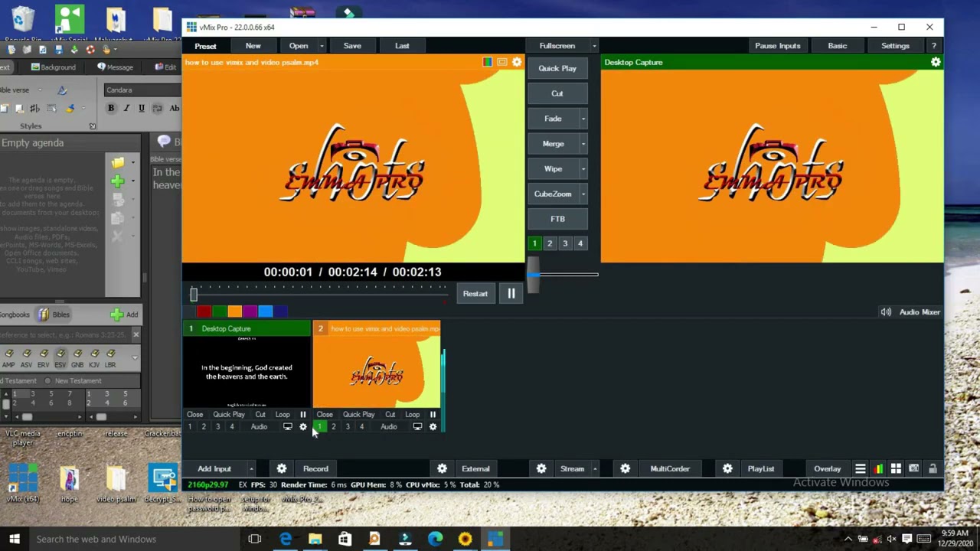Open External output settings gear

442,469
